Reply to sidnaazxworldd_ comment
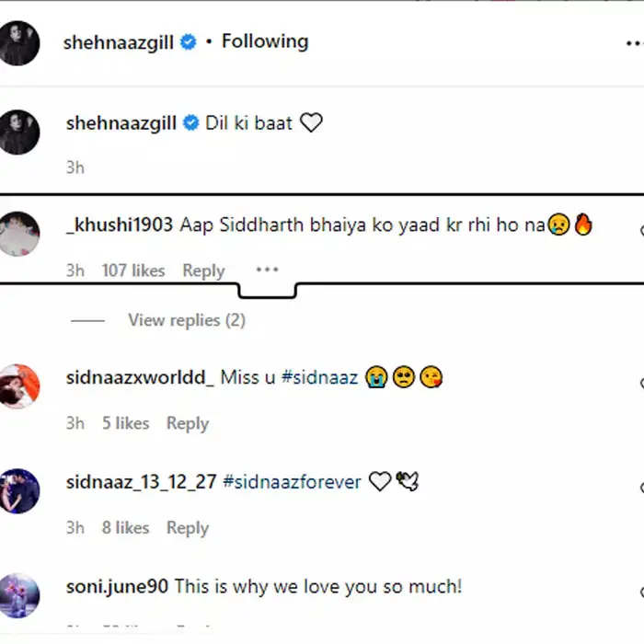The width and height of the screenshot is (644, 644). tap(188, 423)
